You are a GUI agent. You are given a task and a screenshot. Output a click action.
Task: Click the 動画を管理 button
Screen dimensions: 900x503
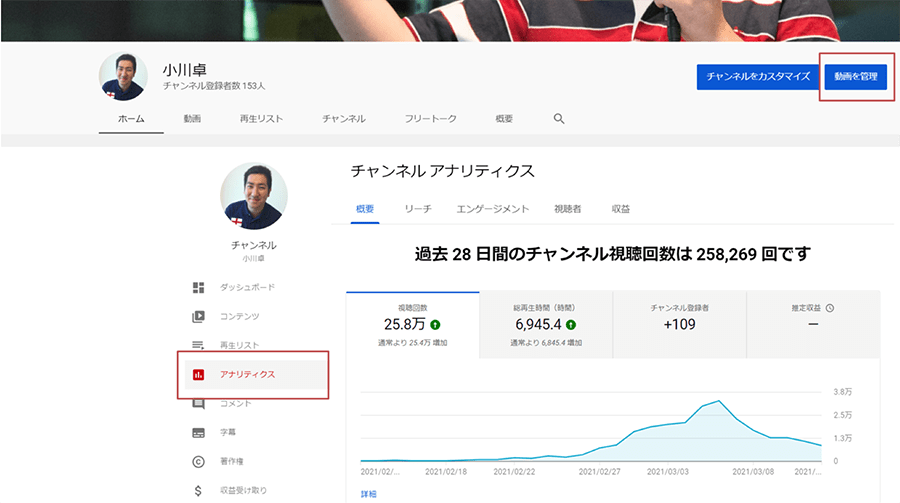coord(856,76)
